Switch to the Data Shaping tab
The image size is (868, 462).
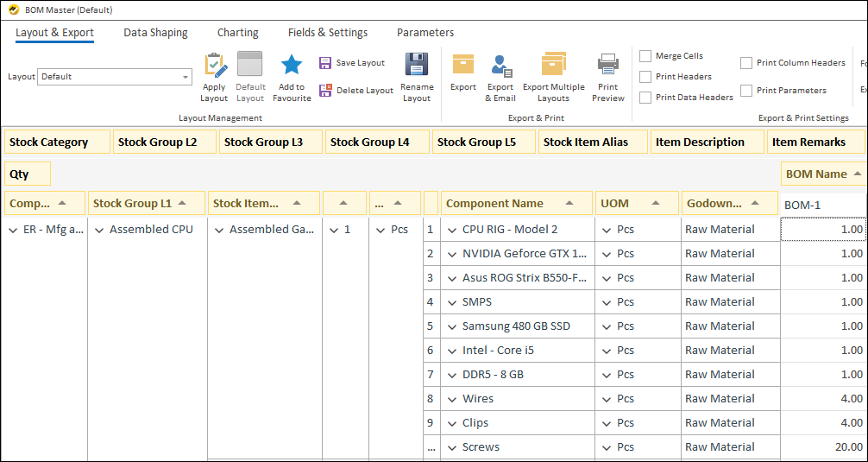tap(155, 33)
